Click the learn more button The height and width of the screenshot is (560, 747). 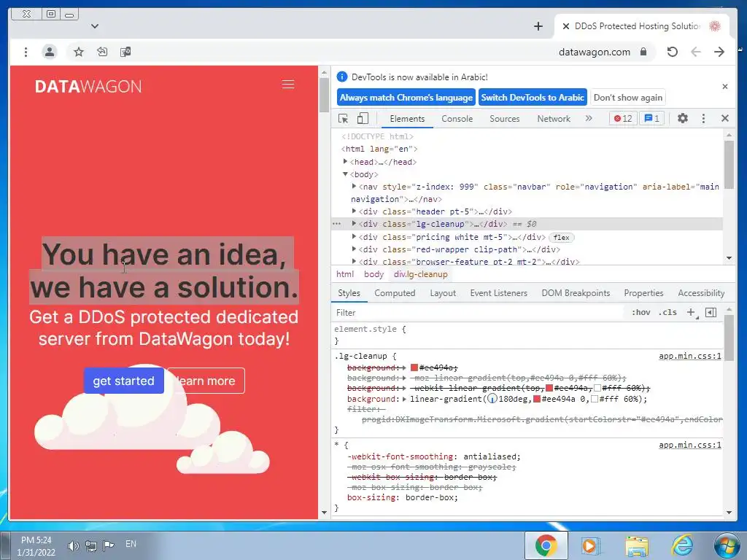tap(206, 381)
